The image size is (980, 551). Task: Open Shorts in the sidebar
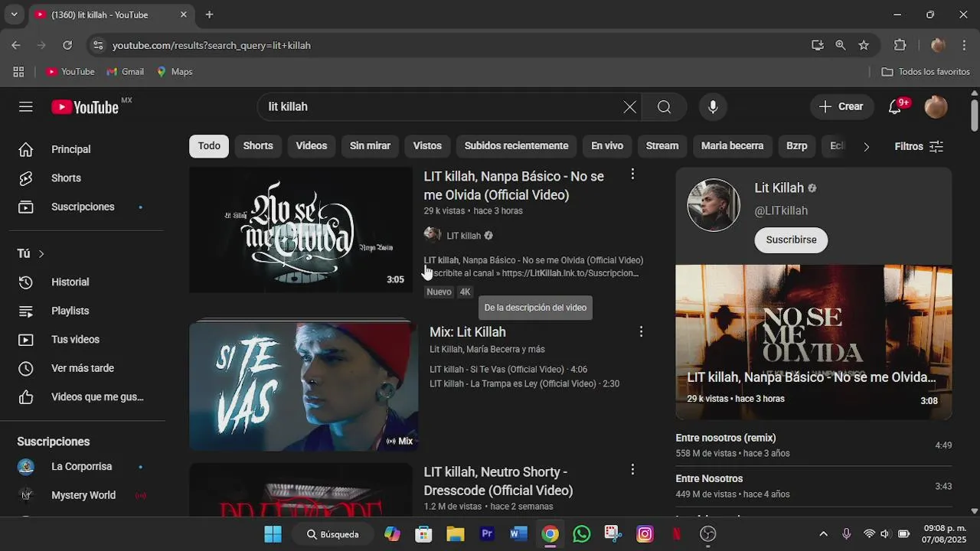tap(83, 178)
